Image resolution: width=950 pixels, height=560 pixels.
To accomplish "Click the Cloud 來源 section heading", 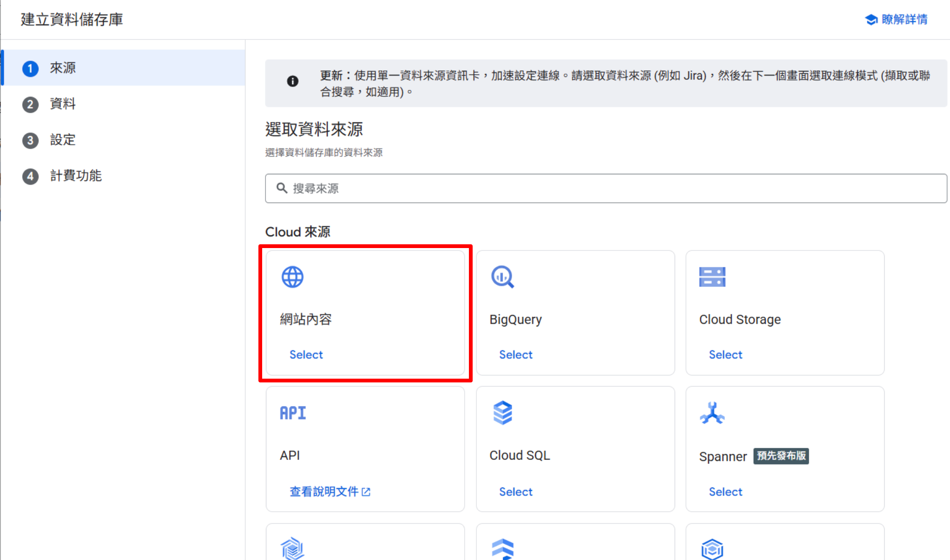I will [x=297, y=232].
